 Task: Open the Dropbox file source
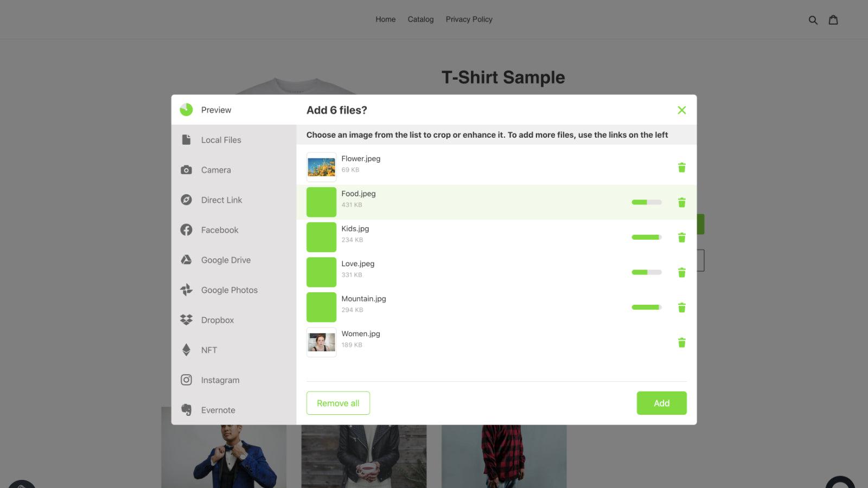click(x=217, y=320)
